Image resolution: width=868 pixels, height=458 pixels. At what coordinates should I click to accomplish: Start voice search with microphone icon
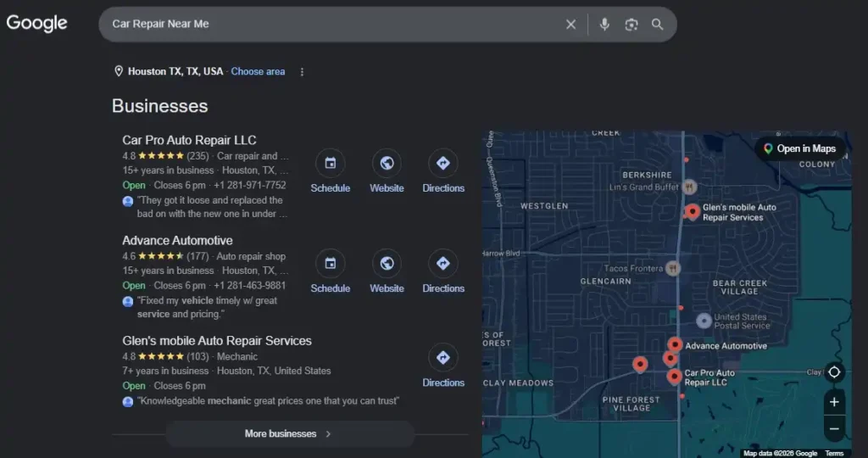(604, 25)
